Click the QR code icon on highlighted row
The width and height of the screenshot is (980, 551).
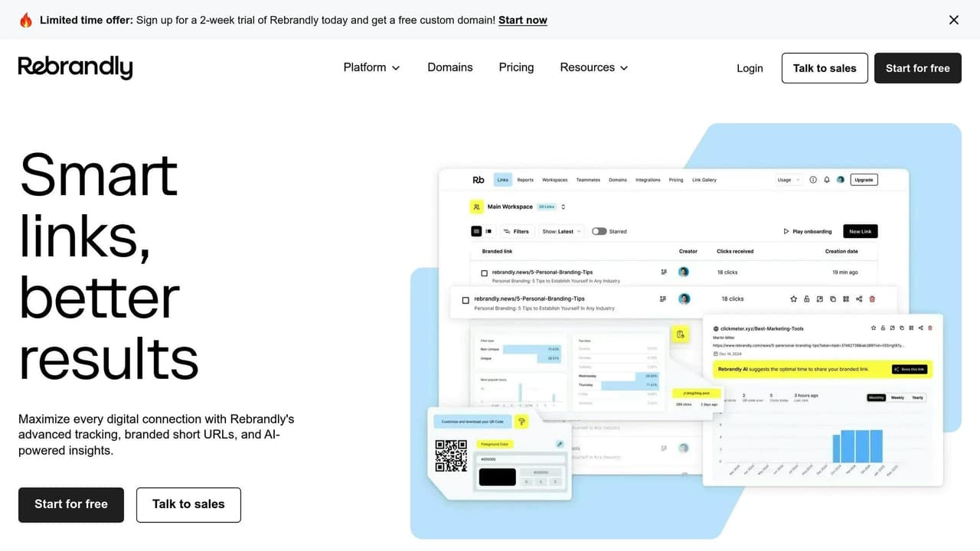coord(846,299)
